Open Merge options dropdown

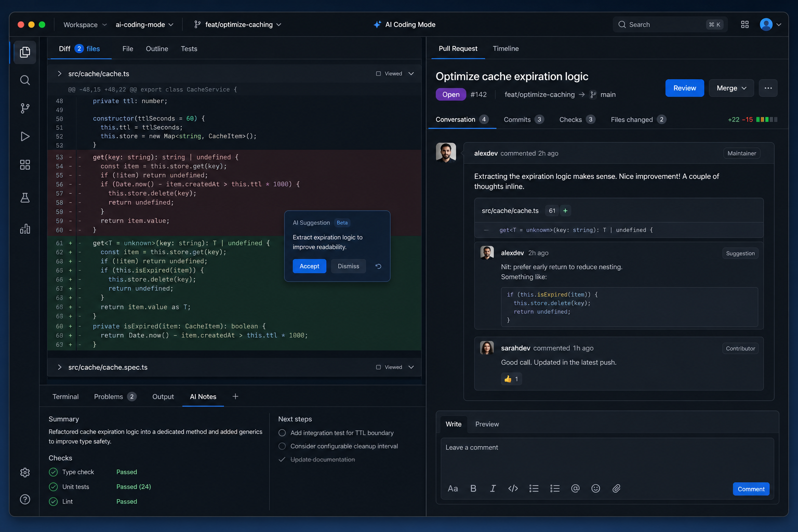point(731,88)
